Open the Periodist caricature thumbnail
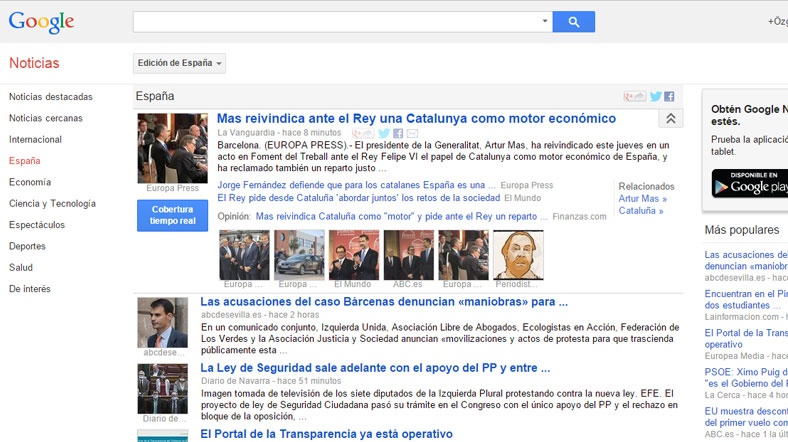The image size is (788, 442). [x=518, y=255]
